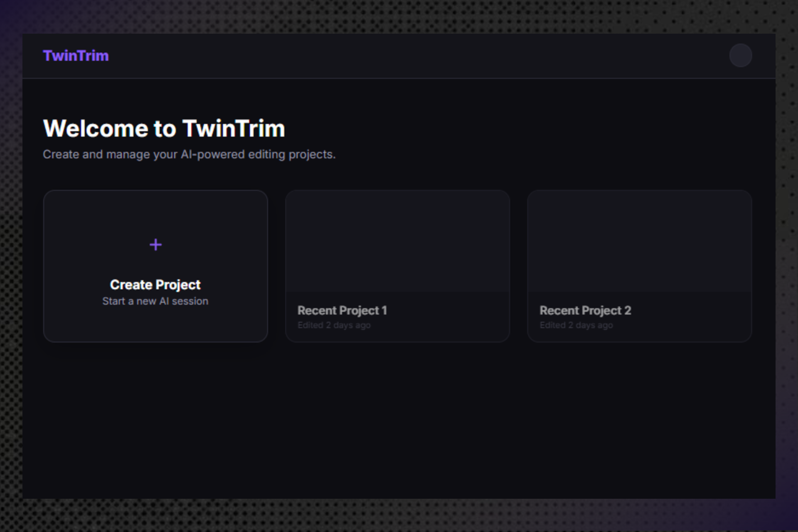
Task: Click the word 'Welcome' in the heading
Action: [96, 128]
